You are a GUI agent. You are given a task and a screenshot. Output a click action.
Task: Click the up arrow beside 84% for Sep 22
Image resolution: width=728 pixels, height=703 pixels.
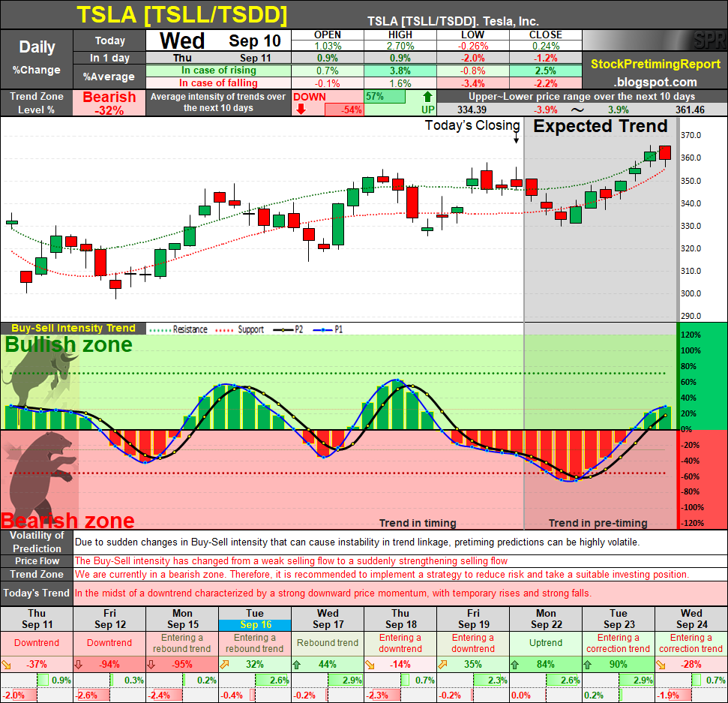tap(515, 665)
